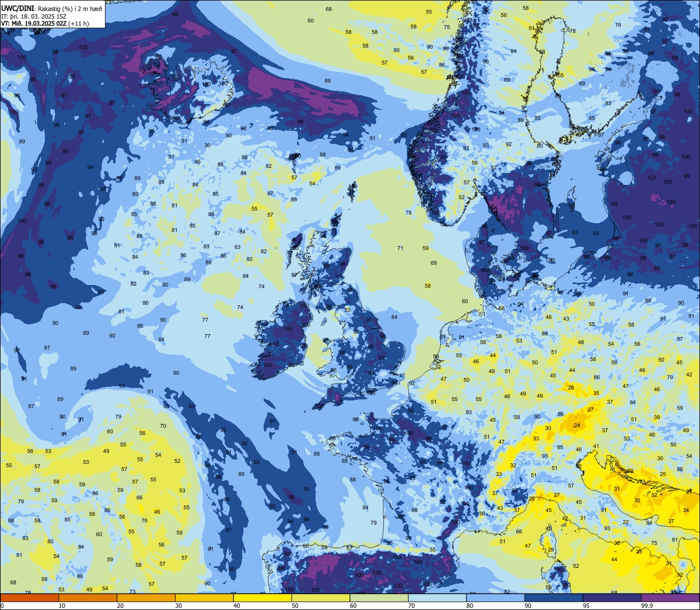The height and width of the screenshot is (610, 700).
Task: Click the legend tick label "20"
Action: (120, 606)
